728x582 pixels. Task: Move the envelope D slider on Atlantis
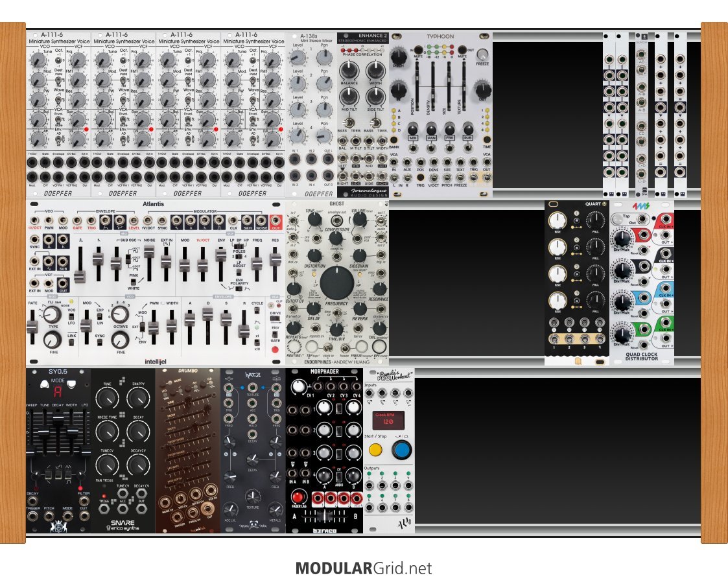(x=207, y=315)
